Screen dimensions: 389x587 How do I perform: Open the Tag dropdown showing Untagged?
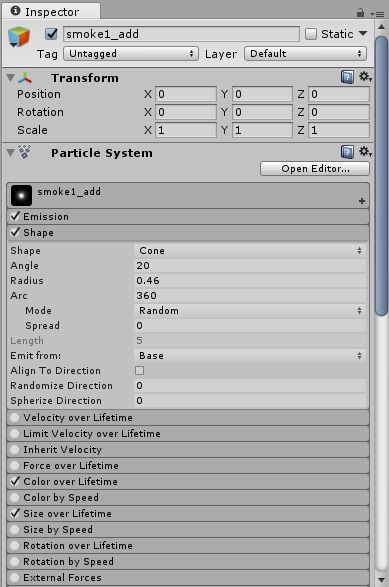point(131,54)
